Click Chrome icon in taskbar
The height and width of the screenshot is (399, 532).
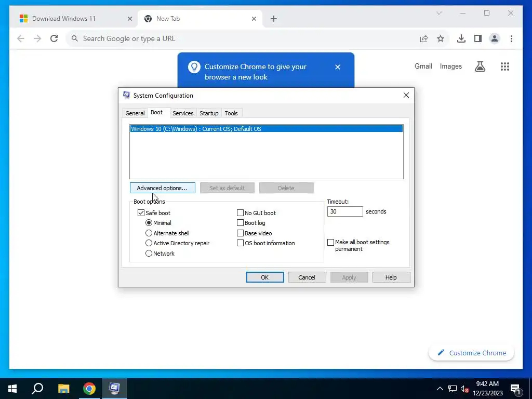89,389
